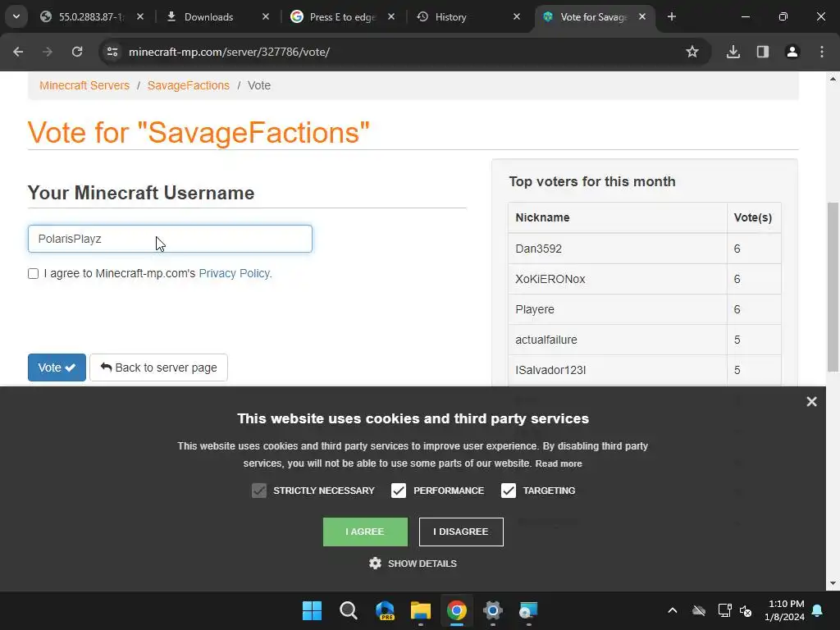Close the Press E to edge tab
840x630 pixels.
coord(391,16)
